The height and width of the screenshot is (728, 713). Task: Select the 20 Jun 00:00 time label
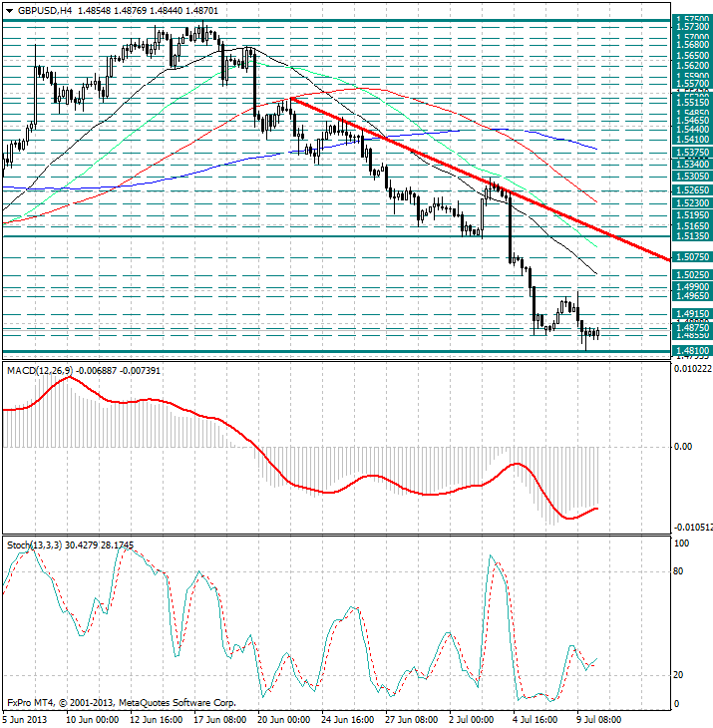tap(283, 720)
